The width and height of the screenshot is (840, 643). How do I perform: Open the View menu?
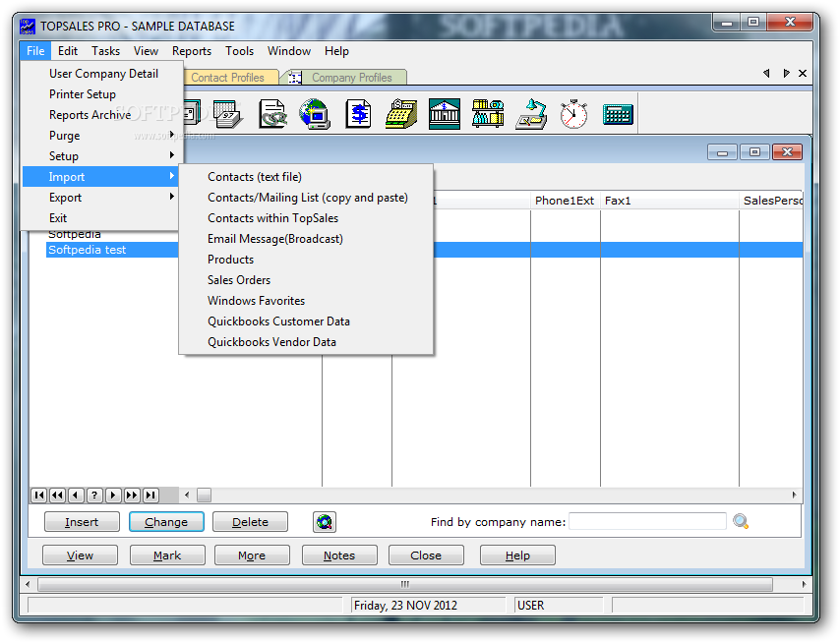tap(146, 51)
